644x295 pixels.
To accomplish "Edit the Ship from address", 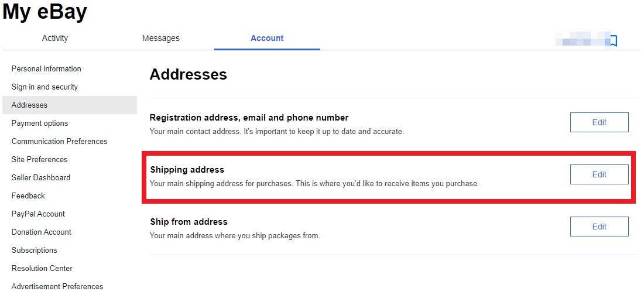I will pos(600,227).
